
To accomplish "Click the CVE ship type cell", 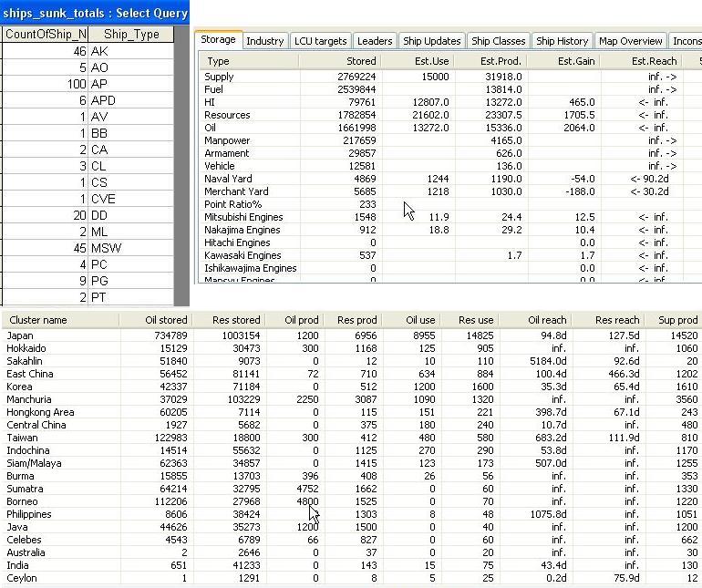I will click(131, 199).
